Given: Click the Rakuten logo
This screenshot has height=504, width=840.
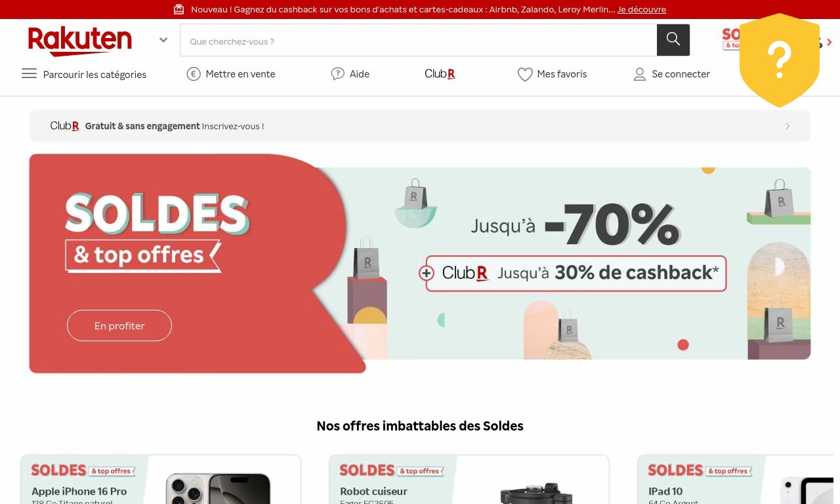Looking at the screenshot, I should click(x=80, y=41).
